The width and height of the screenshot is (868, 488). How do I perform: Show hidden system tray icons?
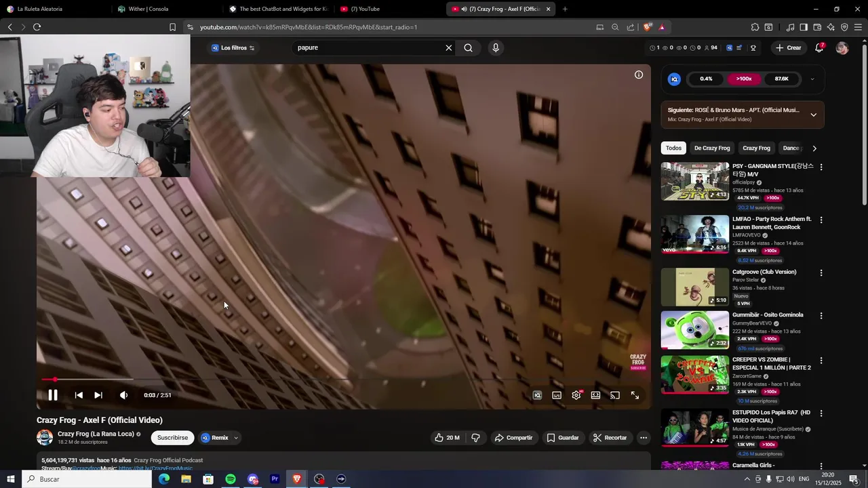pyautogui.click(x=747, y=479)
